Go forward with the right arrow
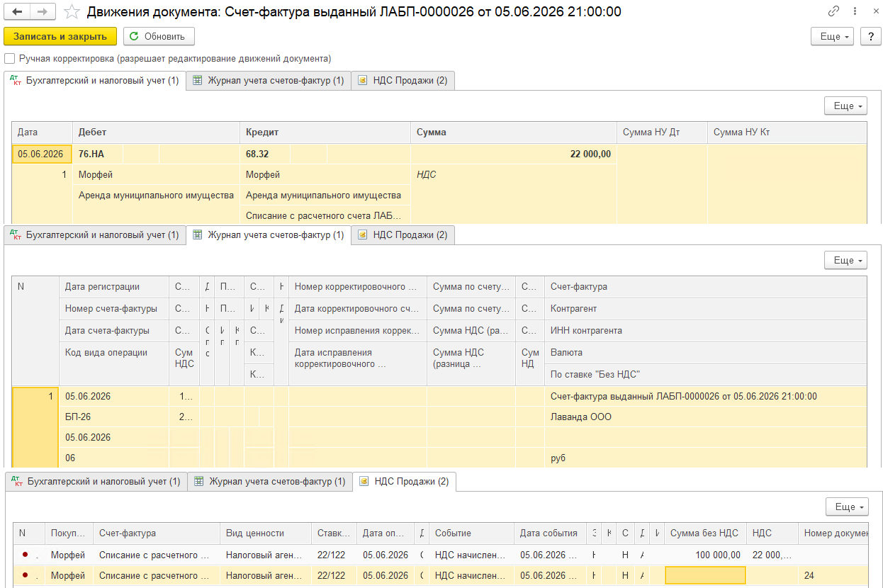 click(43, 12)
